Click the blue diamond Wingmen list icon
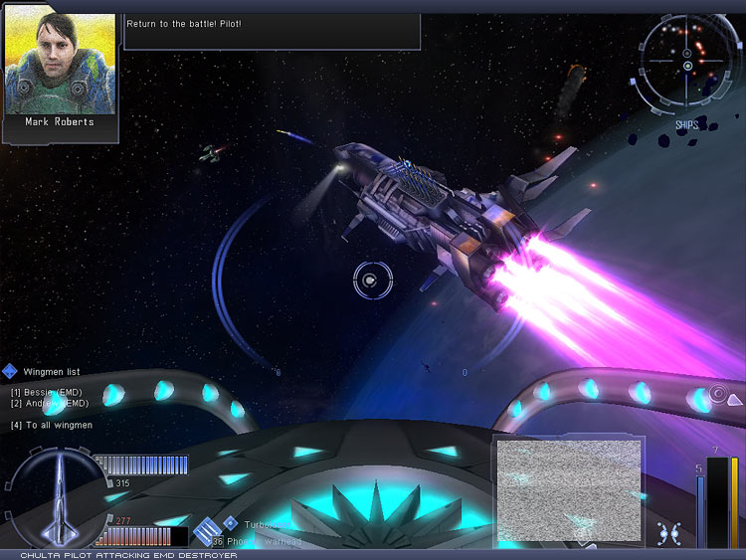This screenshot has width=746, height=560. 10,371
